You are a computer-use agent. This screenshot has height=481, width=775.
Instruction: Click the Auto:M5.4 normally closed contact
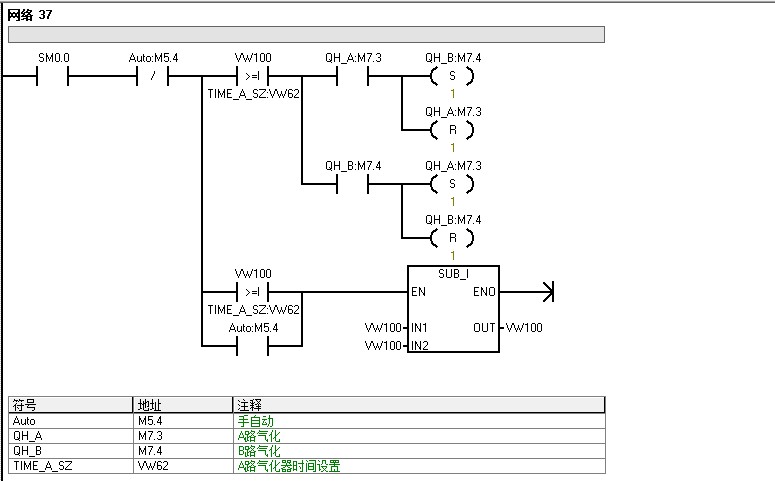tap(153, 76)
